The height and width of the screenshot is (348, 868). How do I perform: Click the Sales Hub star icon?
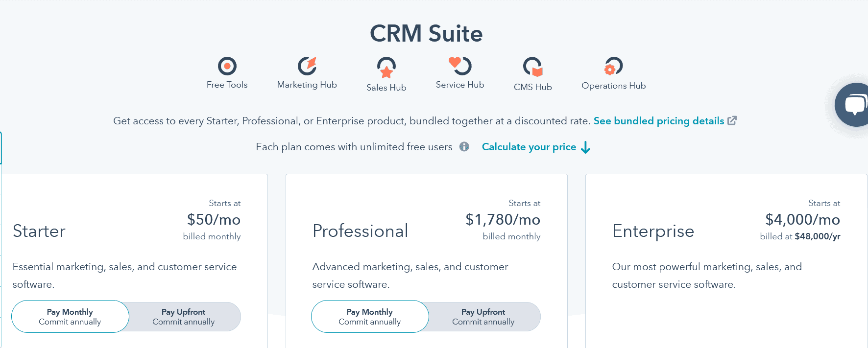click(x=386, y=68)
